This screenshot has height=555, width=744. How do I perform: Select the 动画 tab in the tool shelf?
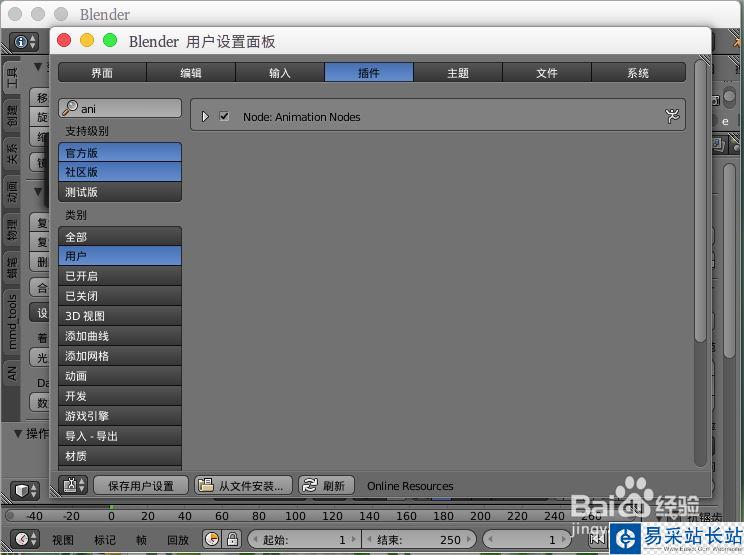[12, 191]
